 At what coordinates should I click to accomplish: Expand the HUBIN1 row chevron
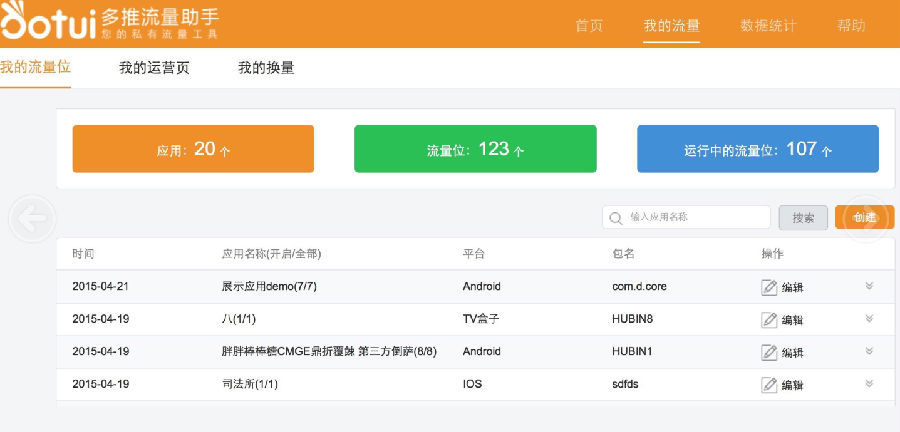pos(869,351)
